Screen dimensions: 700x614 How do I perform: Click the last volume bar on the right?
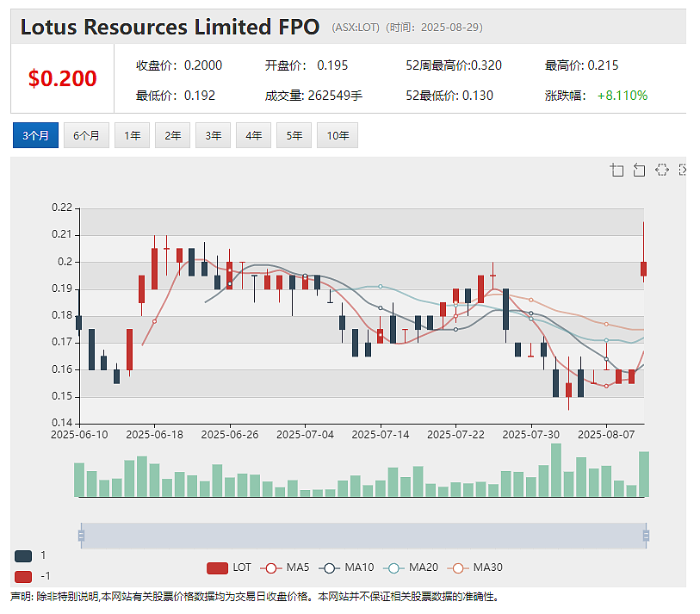click(x=644, y=474)
